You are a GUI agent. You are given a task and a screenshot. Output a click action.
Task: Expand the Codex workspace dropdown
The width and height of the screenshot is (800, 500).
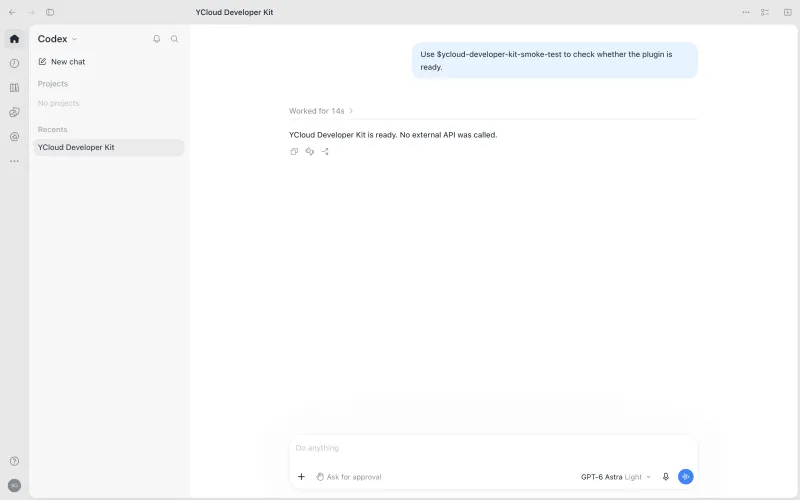point(57,39)
